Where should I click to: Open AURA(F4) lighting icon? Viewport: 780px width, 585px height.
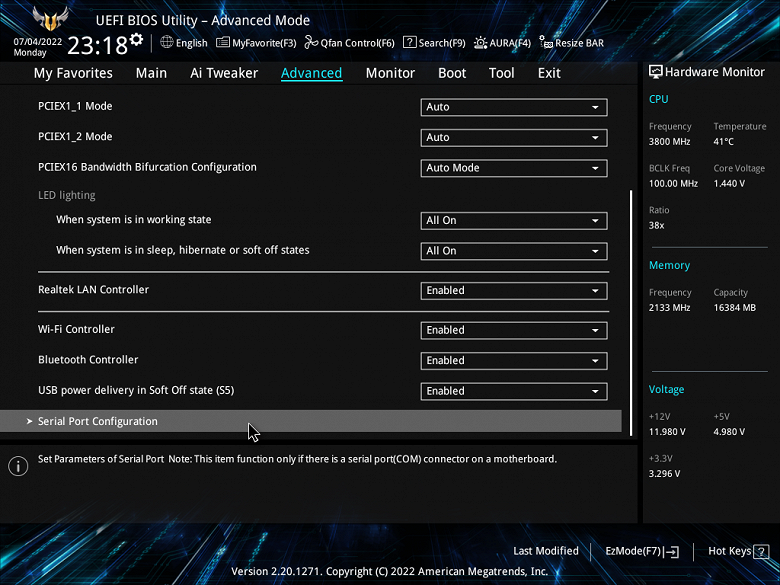point(480,43)
